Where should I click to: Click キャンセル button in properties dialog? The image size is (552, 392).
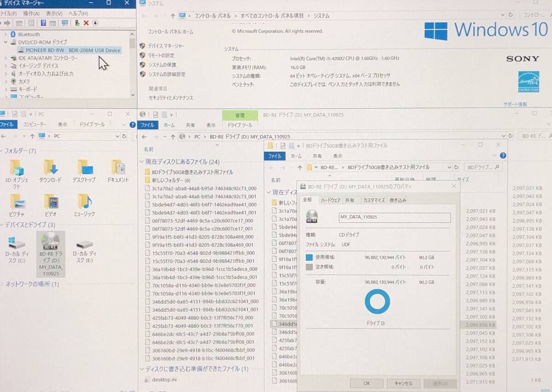coord(403,383)
